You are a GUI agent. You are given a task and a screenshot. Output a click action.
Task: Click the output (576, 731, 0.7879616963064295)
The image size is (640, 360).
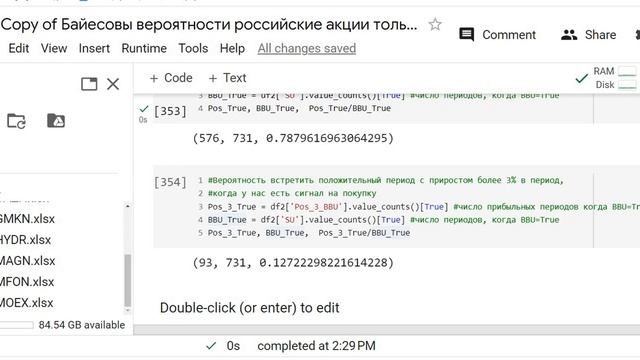pyautogui.click(x=293, y=138)
